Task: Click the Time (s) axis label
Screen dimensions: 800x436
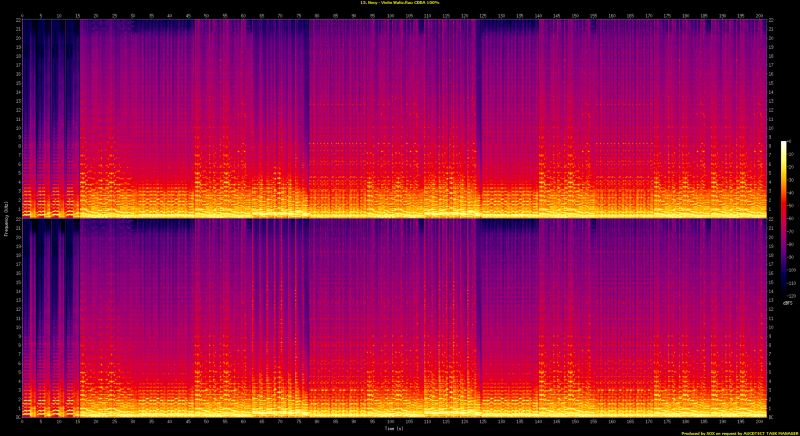Action: 392,429
